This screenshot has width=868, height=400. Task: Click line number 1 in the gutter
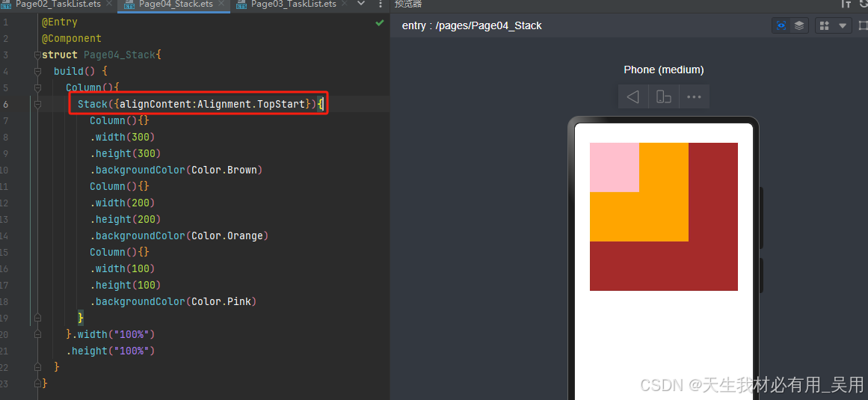pyautogui.click(x=5, y=22)
